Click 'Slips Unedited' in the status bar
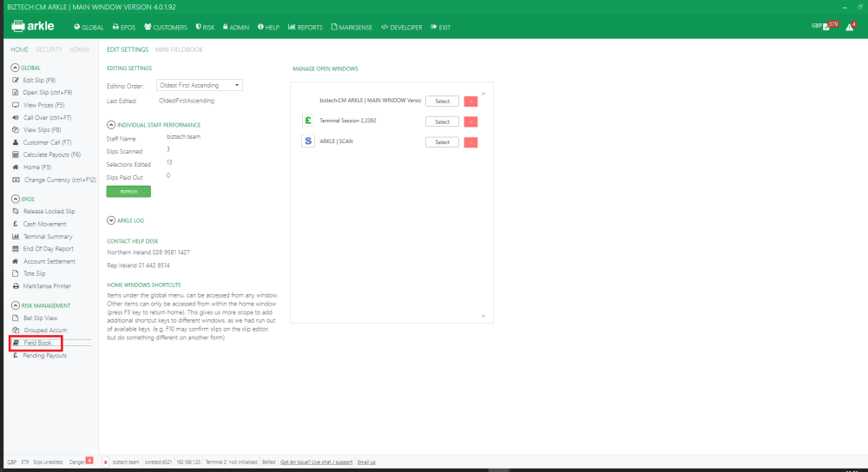Image resolution: width=868 pixels, height=472 pixels. coord(48,462)
